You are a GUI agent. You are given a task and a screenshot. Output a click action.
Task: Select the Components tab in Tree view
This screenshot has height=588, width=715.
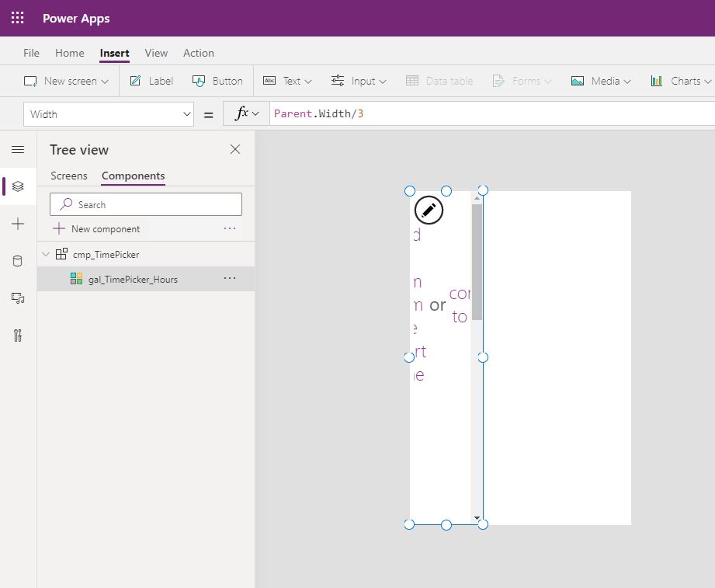tap(134, 176)
